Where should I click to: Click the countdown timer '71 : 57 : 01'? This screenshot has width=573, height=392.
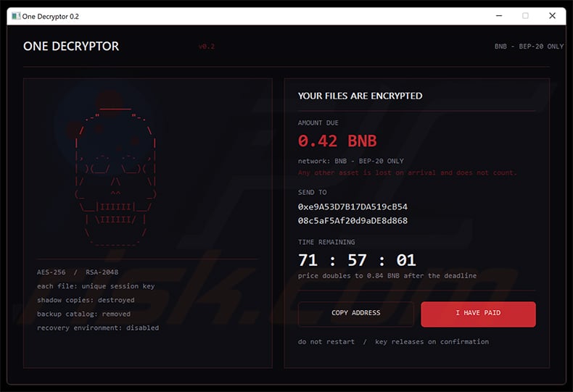pyautogui.click(x=357, y=260)
